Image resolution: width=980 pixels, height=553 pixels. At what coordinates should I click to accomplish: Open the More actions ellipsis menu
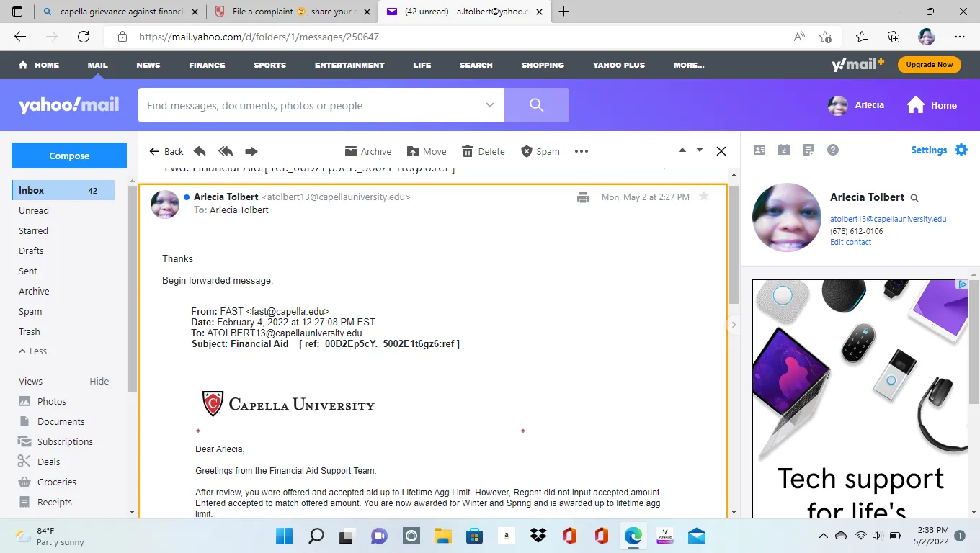click(x=582, y=151)
